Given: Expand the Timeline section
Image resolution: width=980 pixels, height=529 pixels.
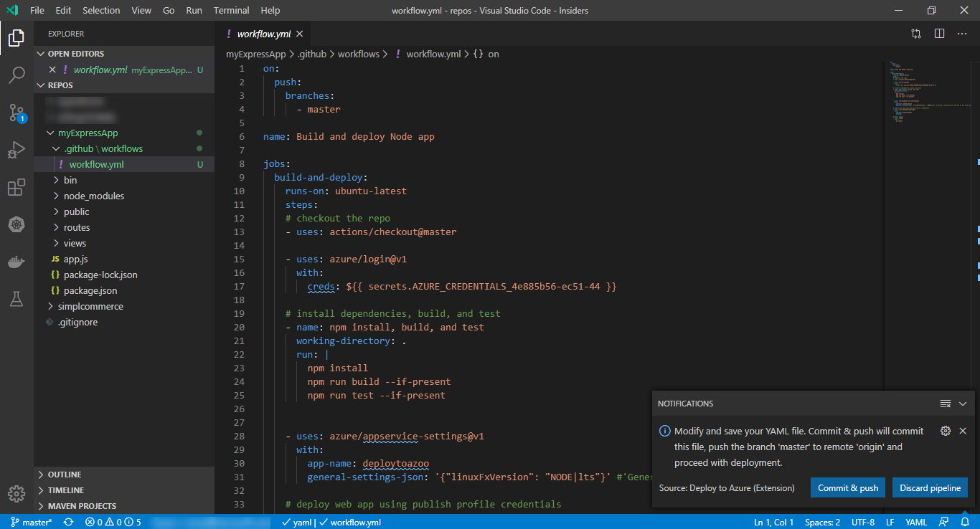Looking at the screenshot, I should 124,490.
